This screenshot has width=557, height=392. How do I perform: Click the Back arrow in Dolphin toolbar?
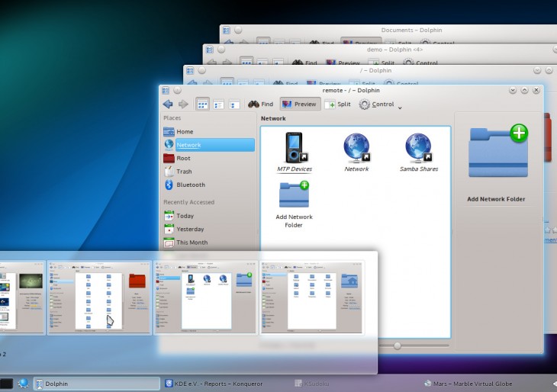click(x=168, y=104)
